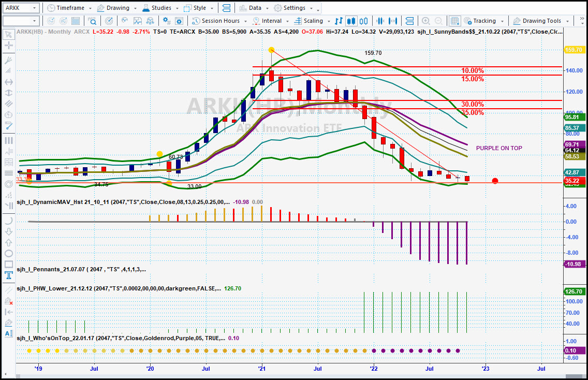Viewport: 588px width, 380px height.
Task: Click the chart analysis icon with wave line
Action: [138, 21]
